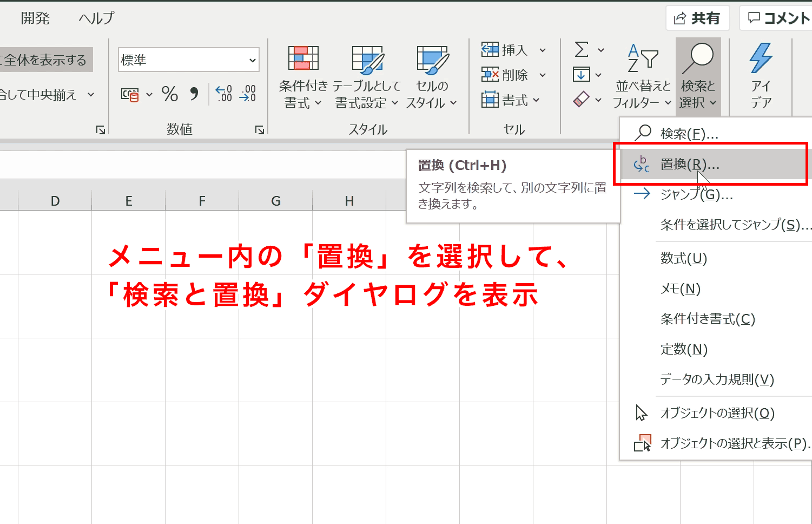Open the Ideas lightning icon
Image resolution: width=812 pixels, height=524 pixels.
tap(761, 58)
